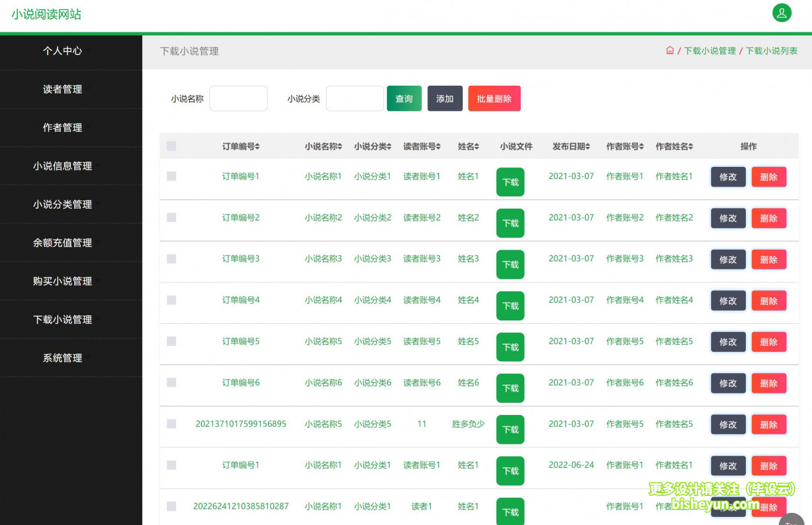Screen dimensions: 812x525
Task: Click the 下载 button for 订单编号2
Action: coord(510,223)
